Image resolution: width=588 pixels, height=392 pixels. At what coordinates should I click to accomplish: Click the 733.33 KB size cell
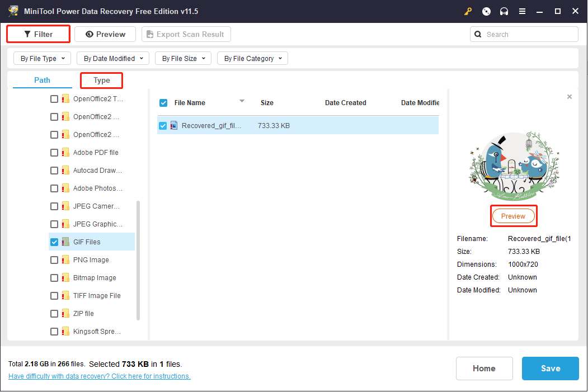(x=274, y=126)
